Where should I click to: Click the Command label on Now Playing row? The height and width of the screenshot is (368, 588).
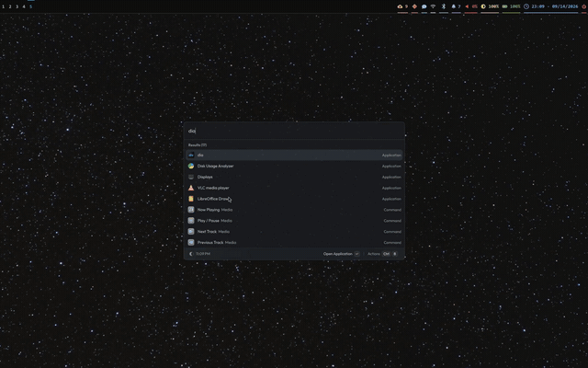click(x=392, y=210)
